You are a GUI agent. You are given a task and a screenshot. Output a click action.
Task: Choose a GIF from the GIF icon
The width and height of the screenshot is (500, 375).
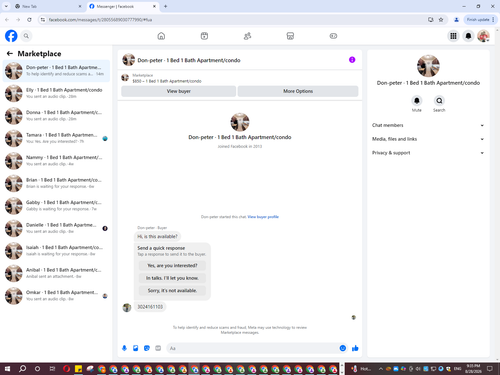[x=158, y=348]
